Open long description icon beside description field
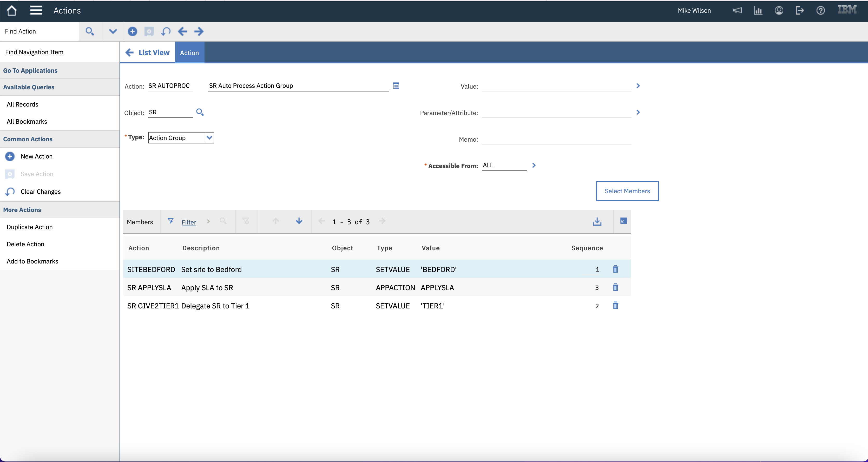 396,85
